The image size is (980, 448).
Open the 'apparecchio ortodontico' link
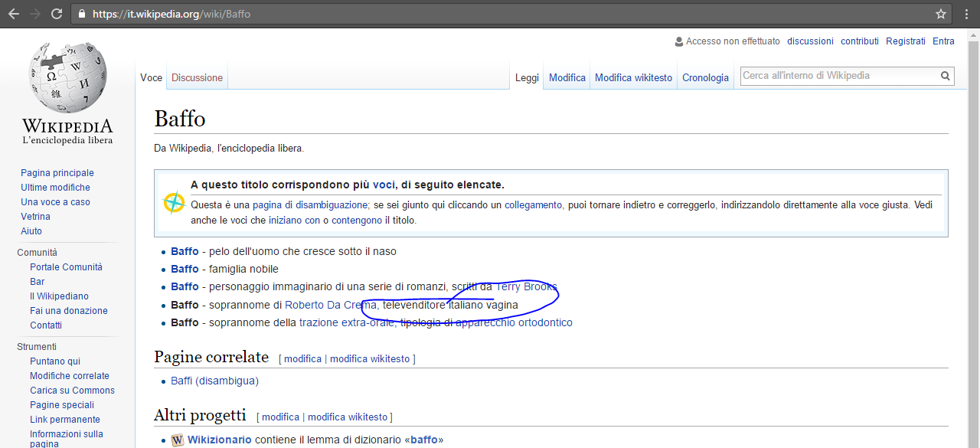514,322
